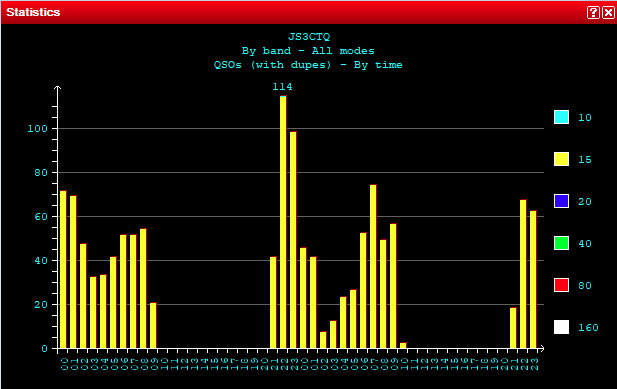Click the legend label 160
617x389 pixels.
click(x=588, y=328)
